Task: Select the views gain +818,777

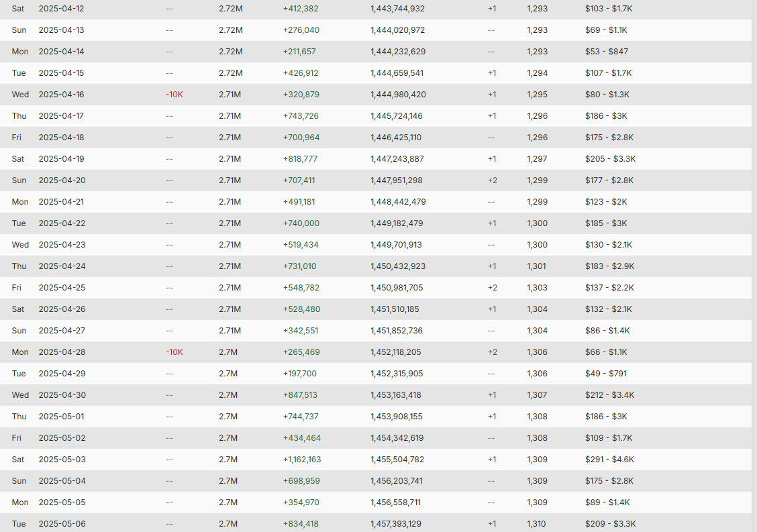Action: click(x=300, y=159)
